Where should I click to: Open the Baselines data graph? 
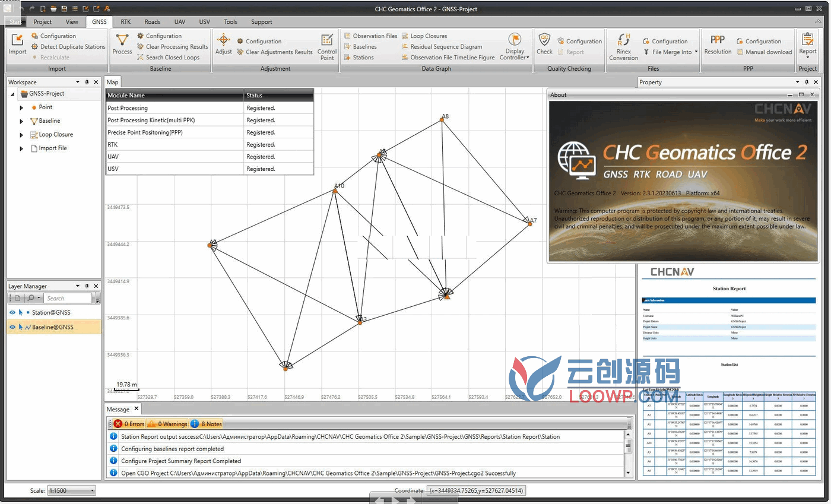click(360, 46)
